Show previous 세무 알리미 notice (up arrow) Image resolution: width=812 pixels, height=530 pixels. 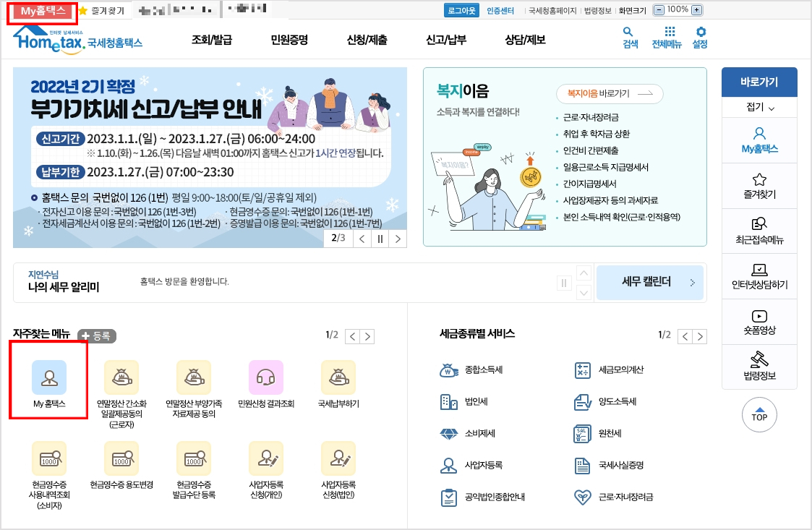point(584,273)
